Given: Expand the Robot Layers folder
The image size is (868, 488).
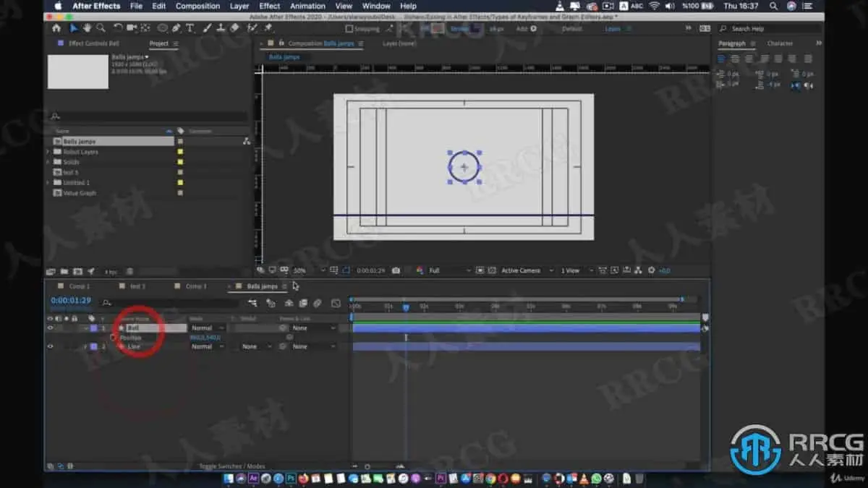Looking at the screenshot, I should 48,152.
